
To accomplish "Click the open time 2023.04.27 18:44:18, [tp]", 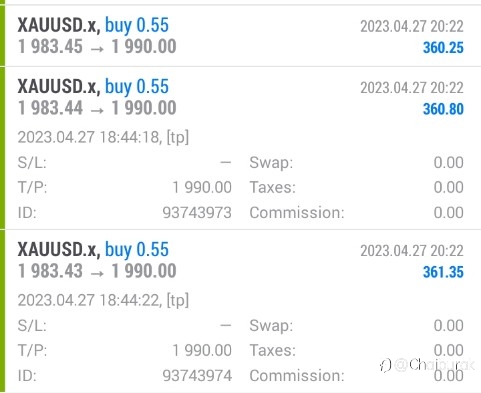I will click(103, 137).
